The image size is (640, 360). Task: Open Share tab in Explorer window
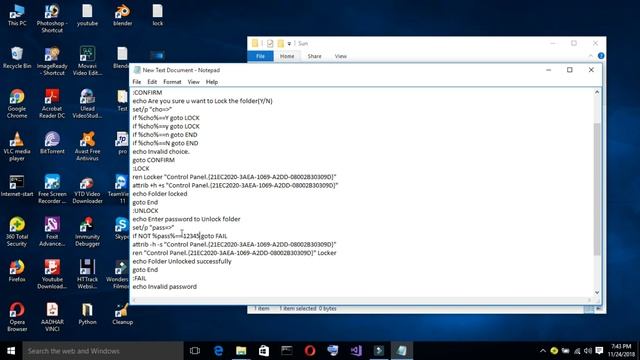pos(314,56)
